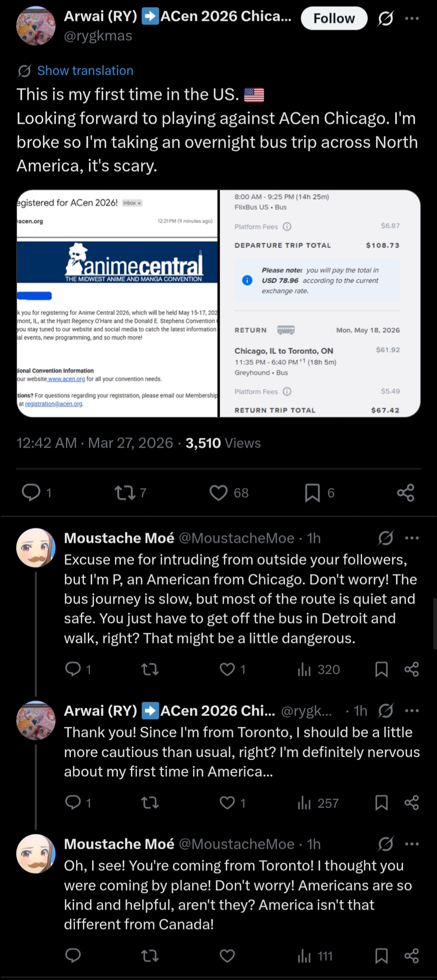The height and width of the screenshot is (980, 437).
Task: View analytics showing 320 views
Action: tap(318, 669)
